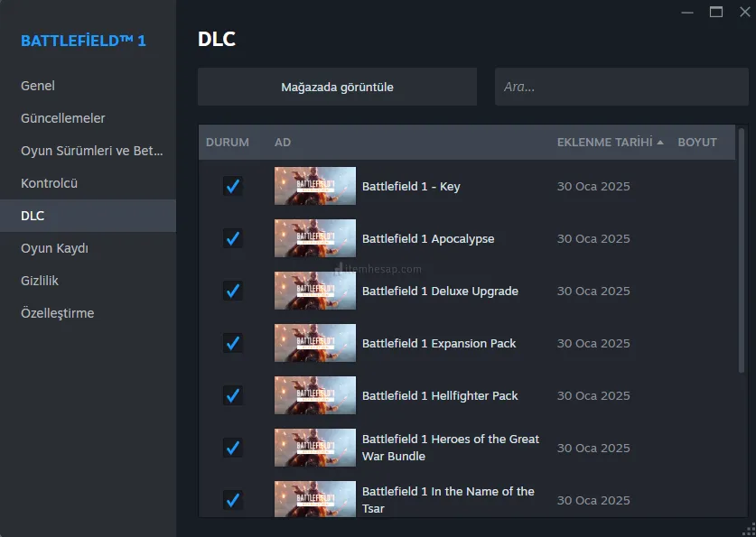Uncheck the Battlefield 1 - Key checkbox

pos(233,186)
